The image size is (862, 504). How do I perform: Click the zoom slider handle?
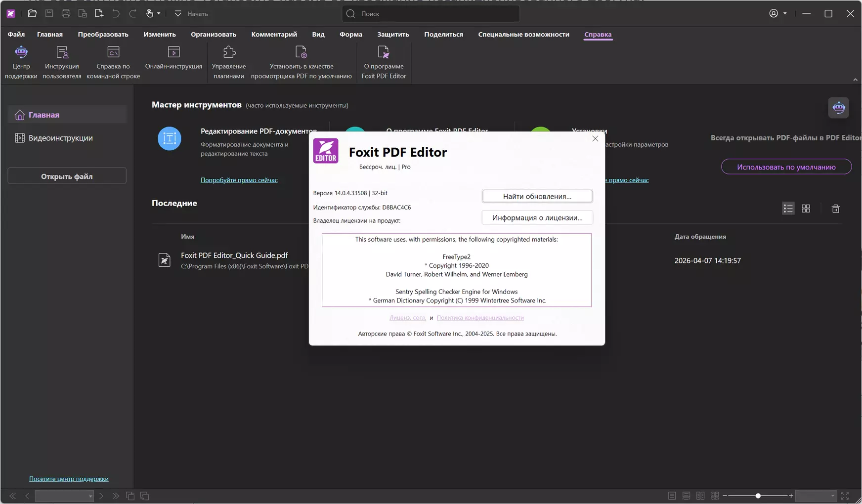(x=758, y=496)
